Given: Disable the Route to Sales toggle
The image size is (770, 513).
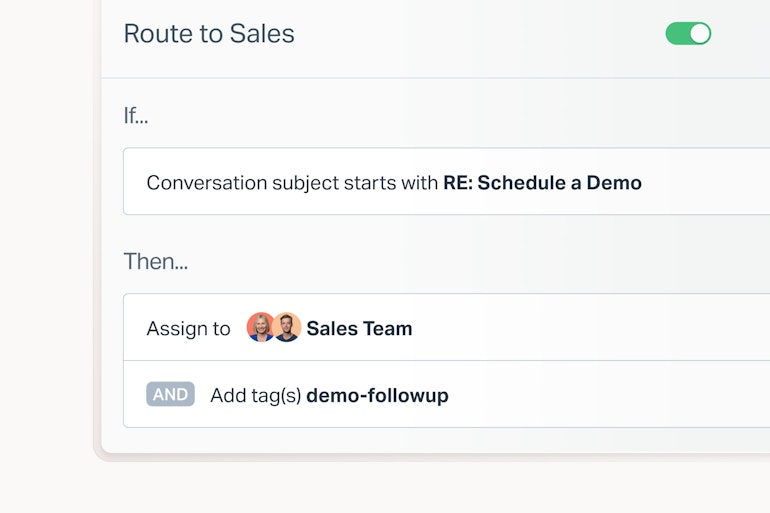Looking at the screenshot, I should 688,34.
